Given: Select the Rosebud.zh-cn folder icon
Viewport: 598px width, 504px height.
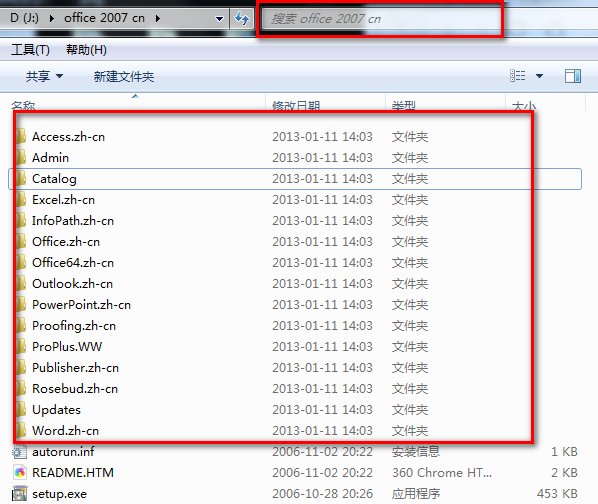Looking at the screenshot, I should (20, 388).
